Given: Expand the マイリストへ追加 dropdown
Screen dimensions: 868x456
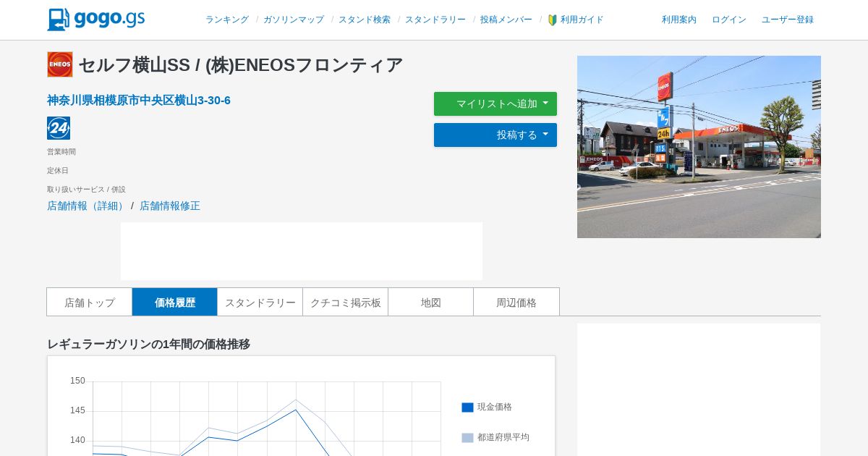Looking at the screenshot, I should point(495,104).
